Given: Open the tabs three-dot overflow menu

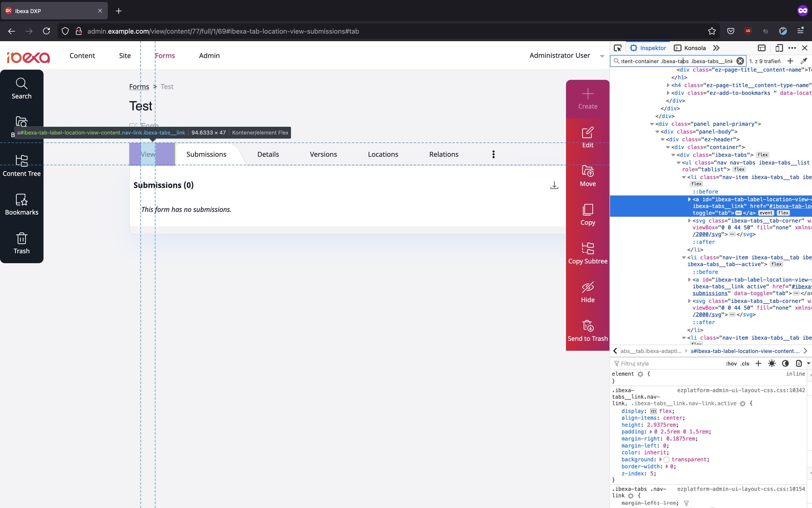Looking at the screenshot, I should coord(493,154).
